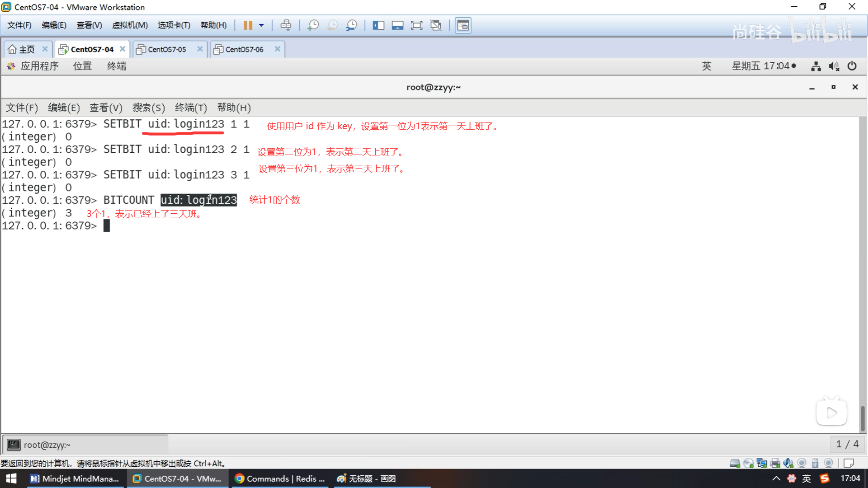
Task: Toggle the thumbnail bar view
Action: (397, 25)
